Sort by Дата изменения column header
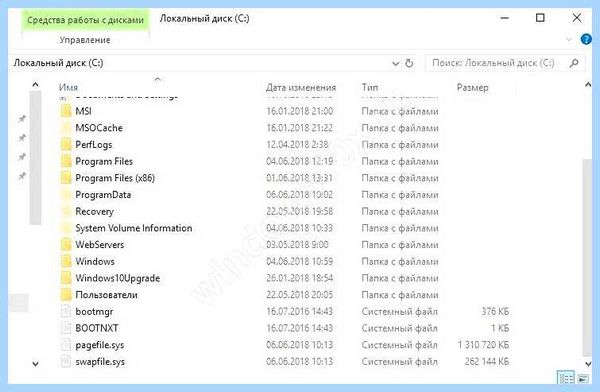 (x=301, y=88)
